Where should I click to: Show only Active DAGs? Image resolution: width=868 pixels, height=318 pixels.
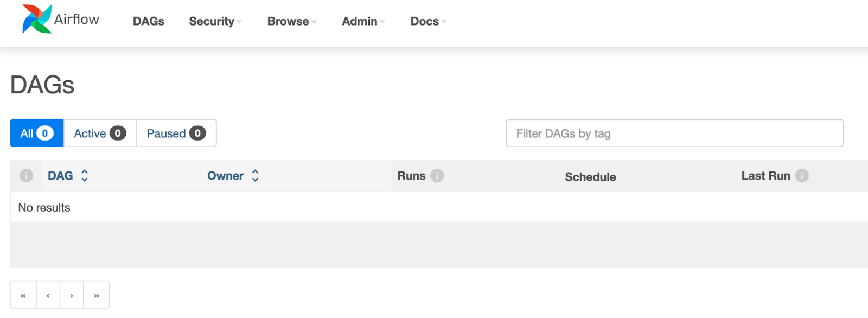100,133
